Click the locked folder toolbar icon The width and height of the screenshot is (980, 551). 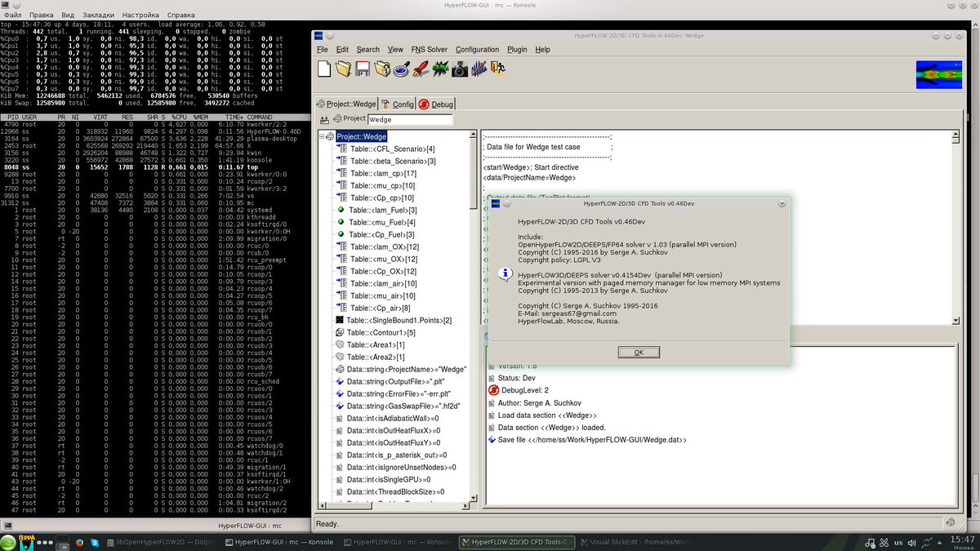pyautogui.click(x=382, y=69)
